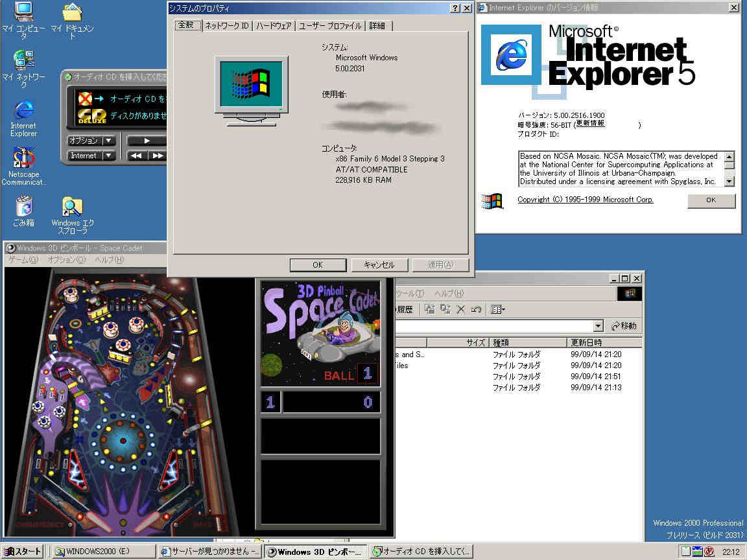747x560 pixels.
Task: Click the Explorer address input field
Action: point(494,326)
